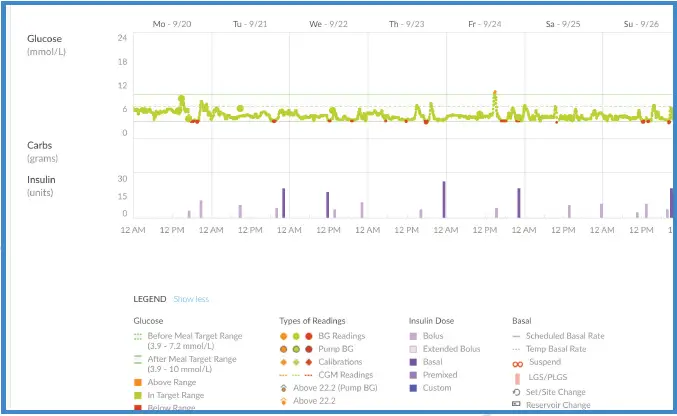Click the LGS/PLGS legend icon
The width and height of the screenshot is (677, 416).
pos(518,378)
